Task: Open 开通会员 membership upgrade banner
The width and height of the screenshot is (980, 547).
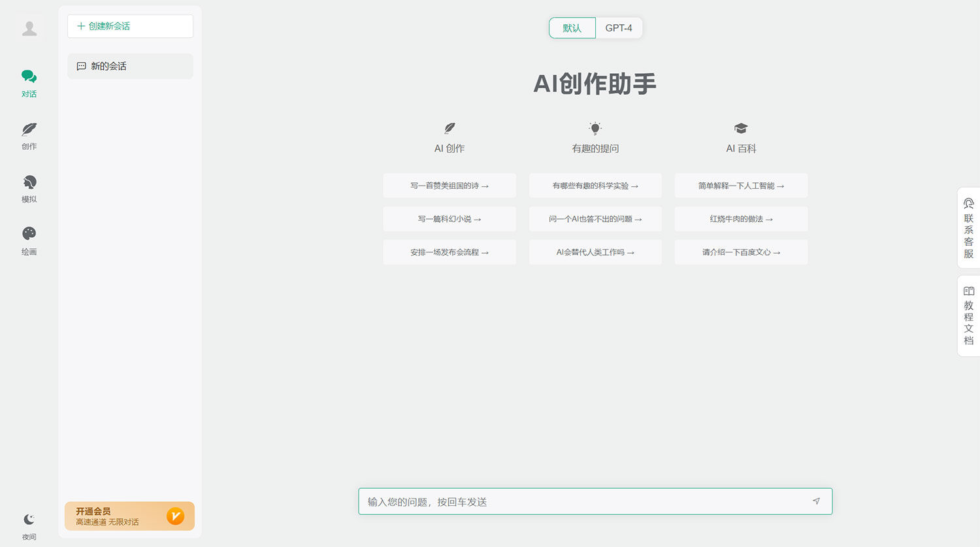Action: click(129, 516)
